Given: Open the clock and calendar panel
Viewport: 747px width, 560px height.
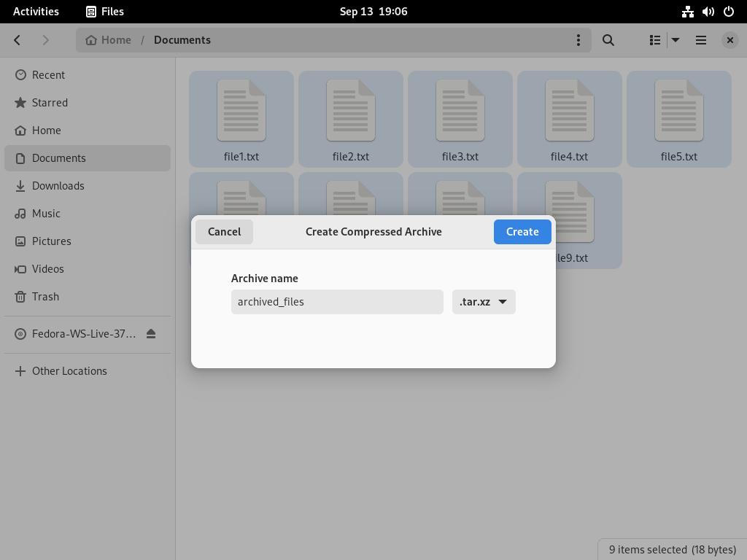Looking at the screenshot, I should point(373,12).
